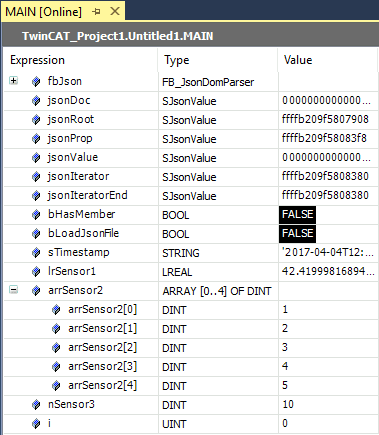Select the nSensor3 value 10
Screen dimensions: 379x435
[x=288, y=404]
